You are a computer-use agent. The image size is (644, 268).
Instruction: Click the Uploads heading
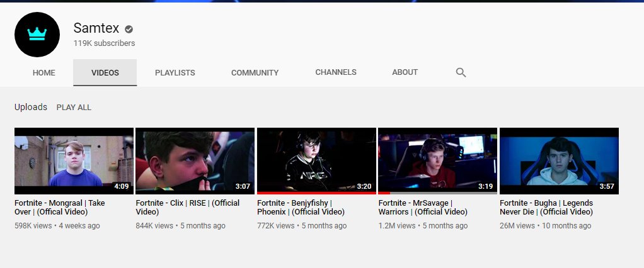click(x=31, y=107)
